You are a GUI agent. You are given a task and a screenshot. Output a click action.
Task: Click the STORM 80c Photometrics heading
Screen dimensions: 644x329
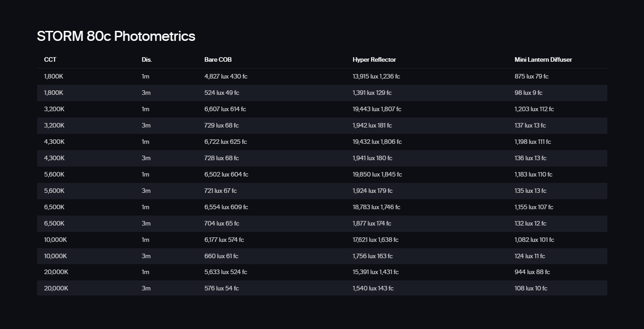[x=116, y=36]
